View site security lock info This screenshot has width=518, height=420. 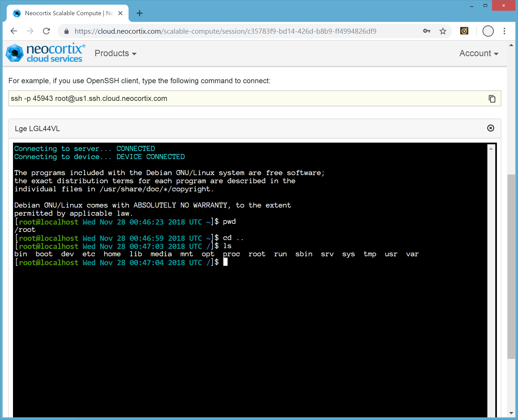coord(67,31)
